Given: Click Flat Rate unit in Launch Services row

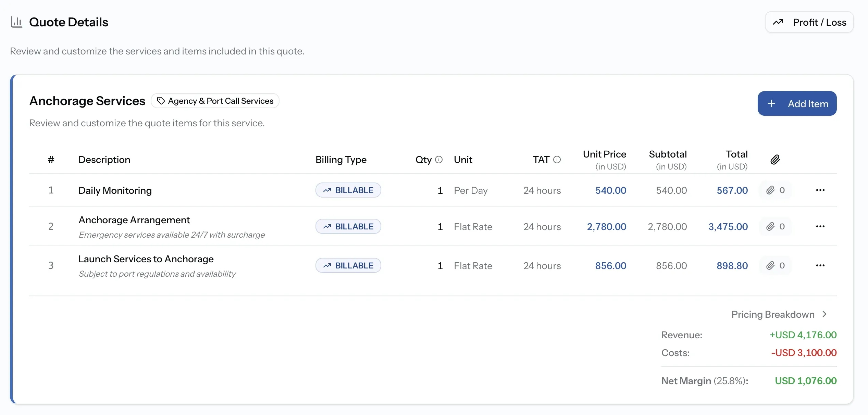Looking at the screenshot, I should tap(473, 266).
